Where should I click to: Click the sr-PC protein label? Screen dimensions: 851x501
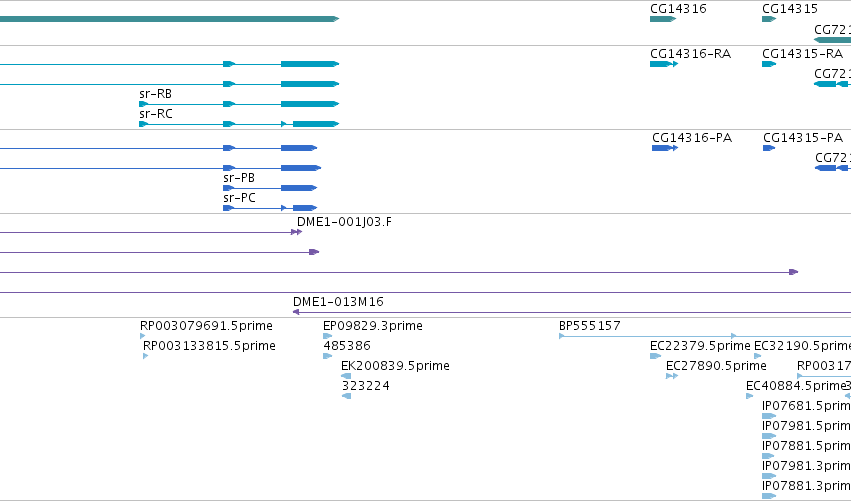pos(239,198)
